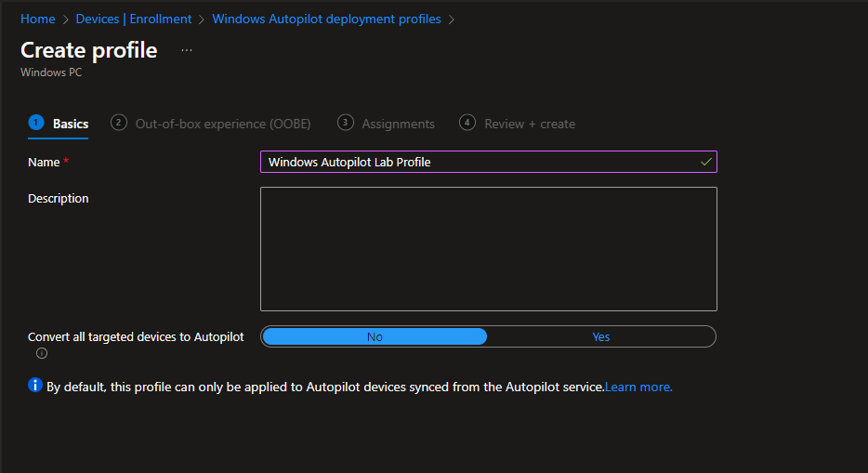Click the info icon under Convert all targeted devices
The image size is (868, 473).
[x=42, y=353]
